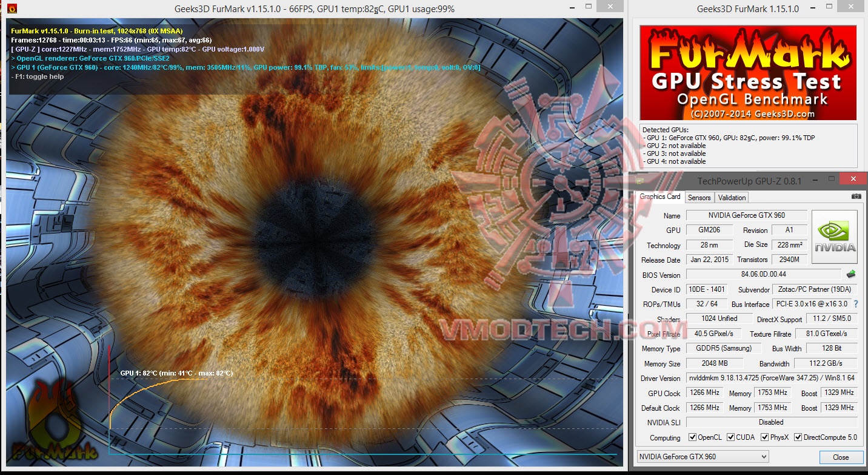Click the Shaders value 1024 Unified
Viewport: 868px width, 475px height.
coord(719,318)
